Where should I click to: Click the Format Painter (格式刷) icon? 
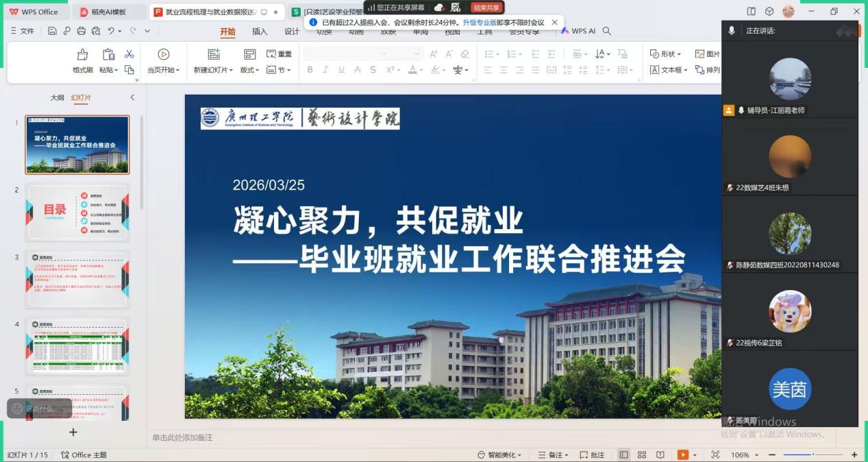(82, 55)
